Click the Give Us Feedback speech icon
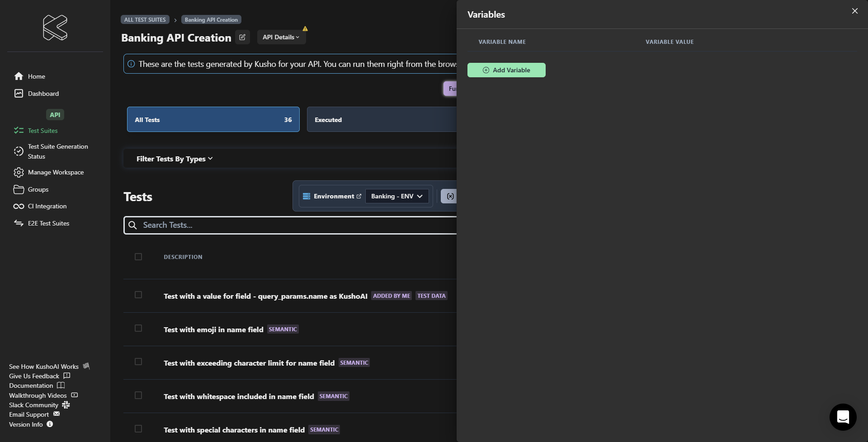Viewport: 868px width, 442px height. pyautogui.click(x=67, y=376)
